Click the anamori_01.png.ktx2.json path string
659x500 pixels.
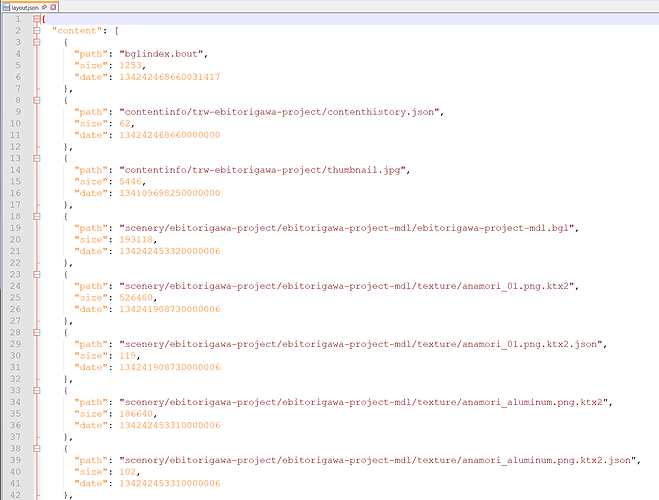point(361,344)
